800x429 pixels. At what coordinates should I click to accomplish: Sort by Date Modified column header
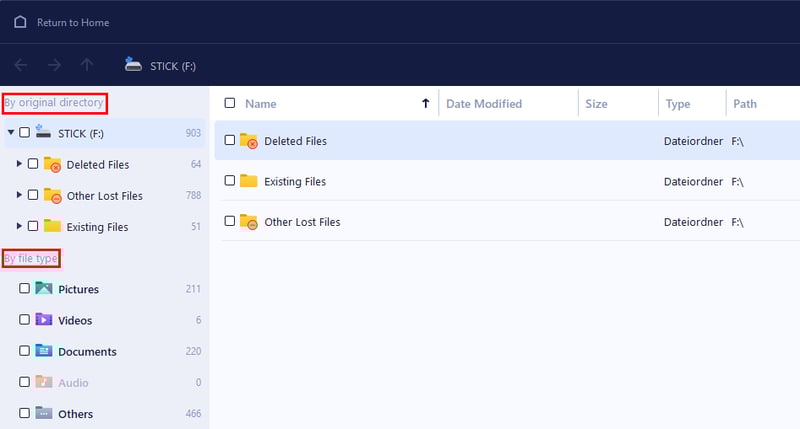484,104
